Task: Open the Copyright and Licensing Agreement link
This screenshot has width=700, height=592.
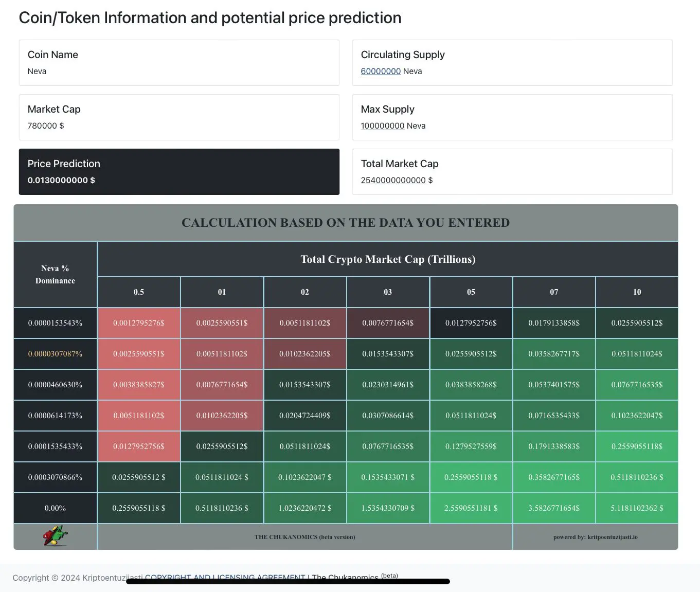Action: (225, 577)
